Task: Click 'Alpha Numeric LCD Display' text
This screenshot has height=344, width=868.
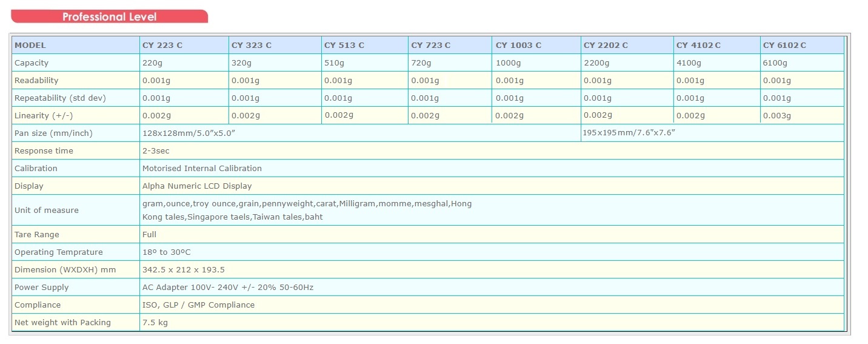Action: (197, 186)
